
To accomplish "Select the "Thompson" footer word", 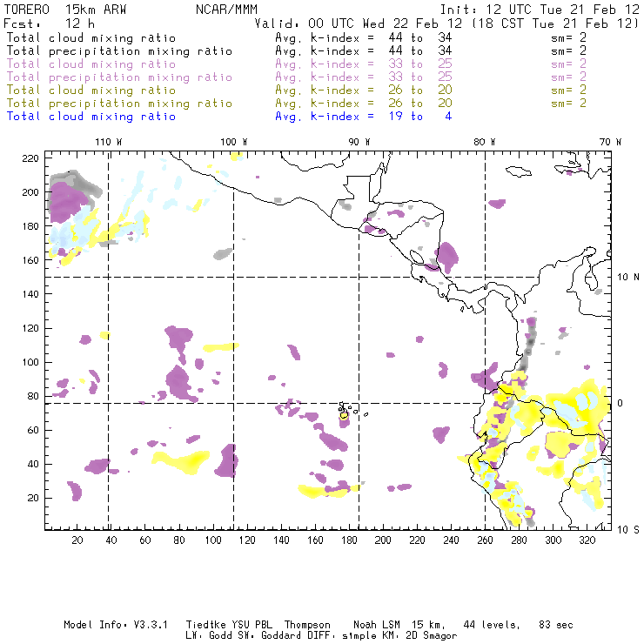I will coord(307,625).
